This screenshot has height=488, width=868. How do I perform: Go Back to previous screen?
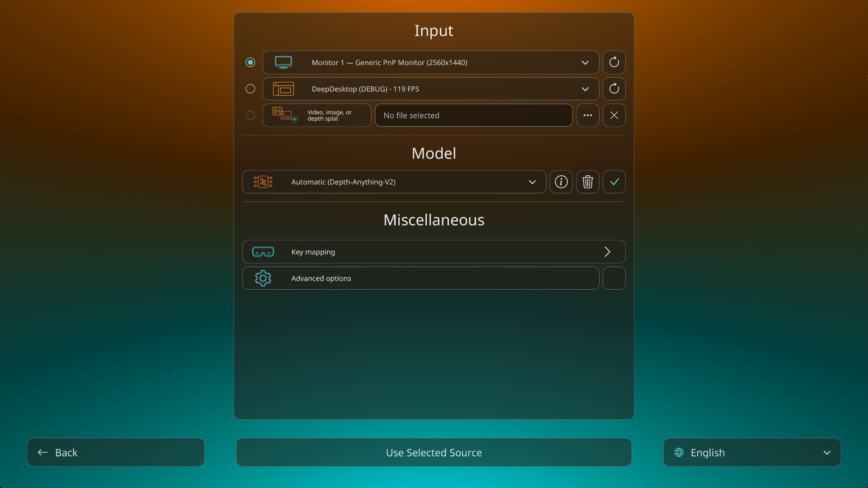[x=116, y=452]
